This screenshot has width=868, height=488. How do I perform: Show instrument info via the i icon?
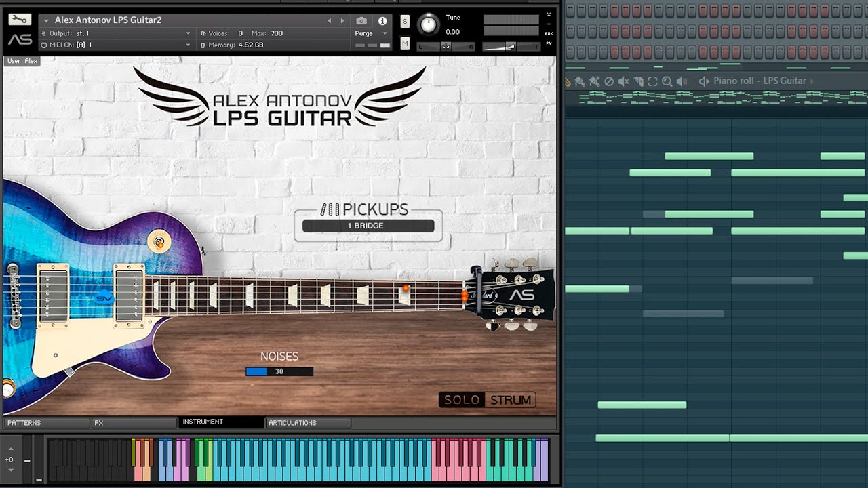pos(382,21)
